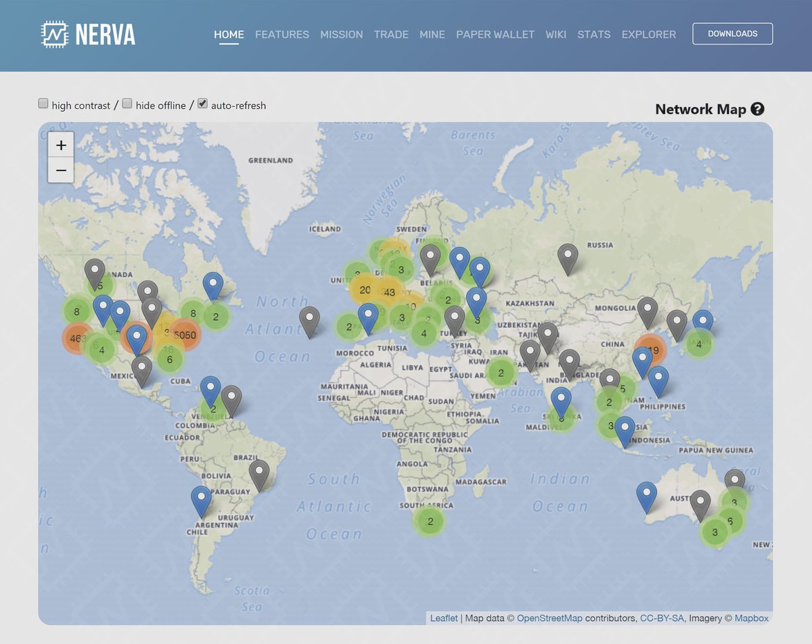Image resolution: width=812 pixels, height=644 pixels.
Task: Click the DOWNLOADS button
Action: (732, 32)
